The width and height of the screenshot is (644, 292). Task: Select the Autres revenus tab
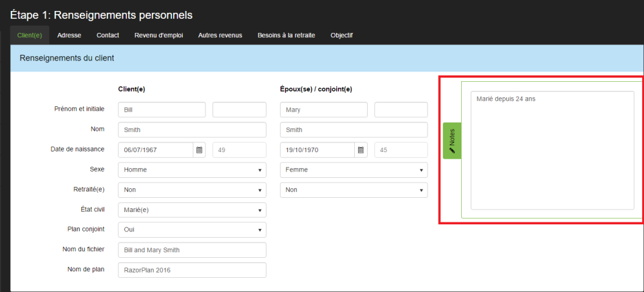[x=220, y=35]
